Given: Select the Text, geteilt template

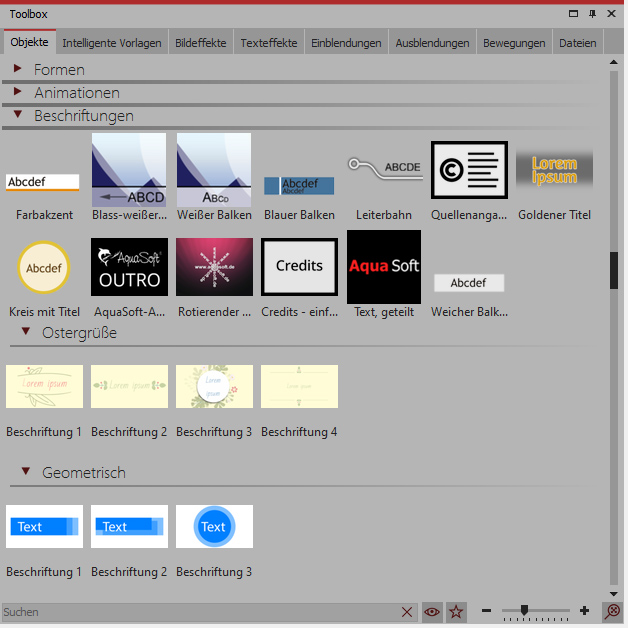Looking at the screenshot, I should coord(384,267).
